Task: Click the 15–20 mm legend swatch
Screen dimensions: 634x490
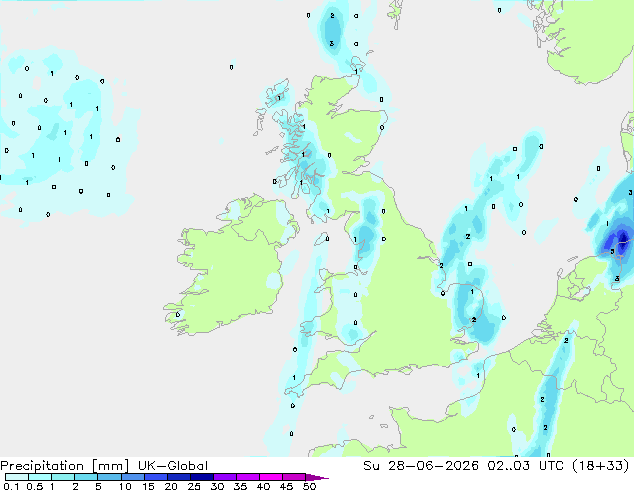Action: pos(156,477)
